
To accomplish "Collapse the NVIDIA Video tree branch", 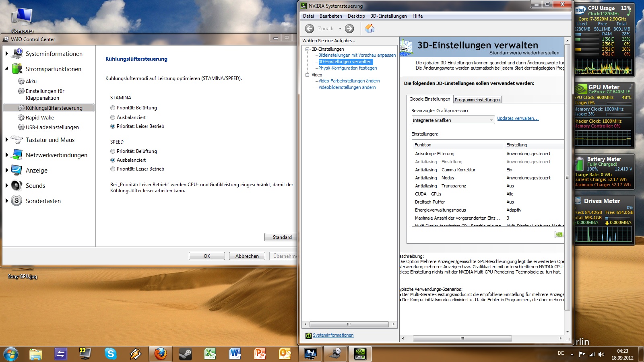I will coord(308,75).
